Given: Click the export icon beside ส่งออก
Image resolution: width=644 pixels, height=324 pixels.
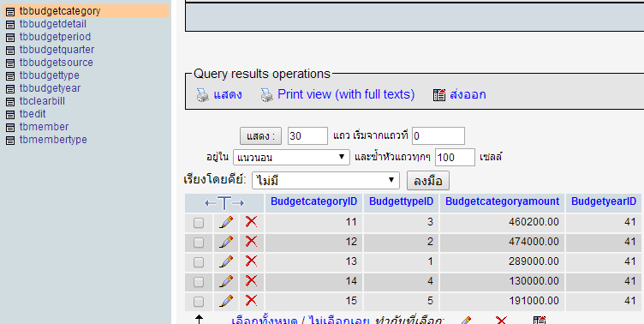Looking at the screenshot, I should click(x=439, y=95).
